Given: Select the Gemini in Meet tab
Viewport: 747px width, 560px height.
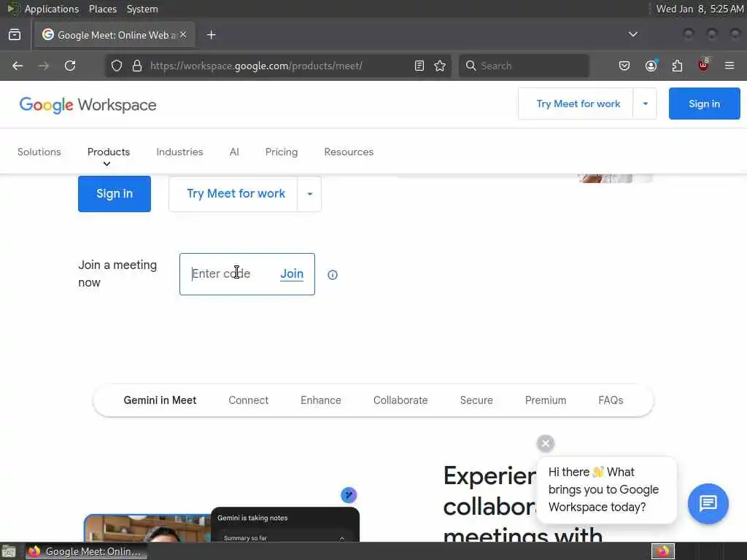Looking at the screenshot, I should coord(160,400).
